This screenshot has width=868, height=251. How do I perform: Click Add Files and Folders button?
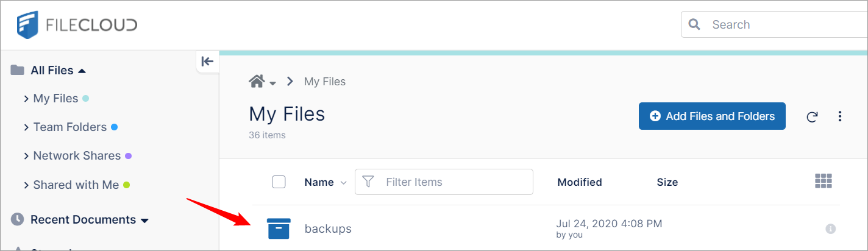coord(712,116)
